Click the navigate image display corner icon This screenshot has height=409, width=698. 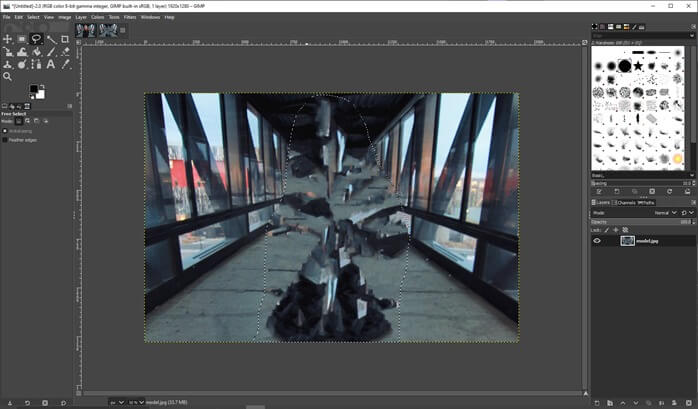pyautogui.click(x=585, y=394)
